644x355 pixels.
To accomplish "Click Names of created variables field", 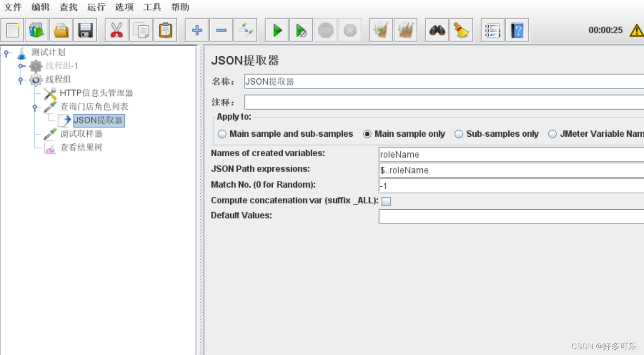I will [511, 154].
